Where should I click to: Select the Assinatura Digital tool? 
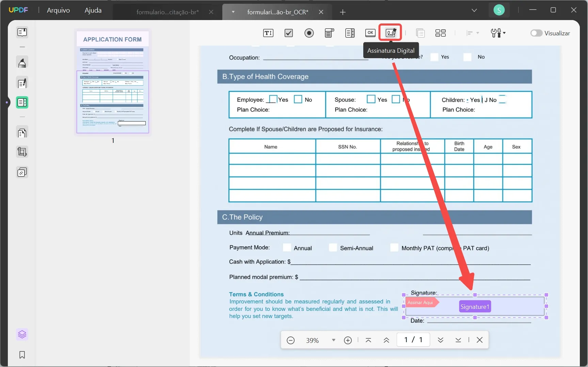tap(391, 32)
